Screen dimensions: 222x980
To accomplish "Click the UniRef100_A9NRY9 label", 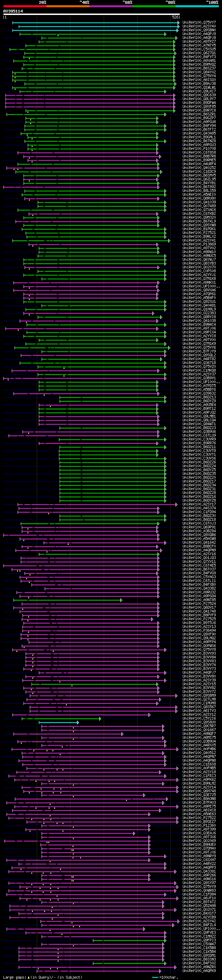I will tap(199, 856).
